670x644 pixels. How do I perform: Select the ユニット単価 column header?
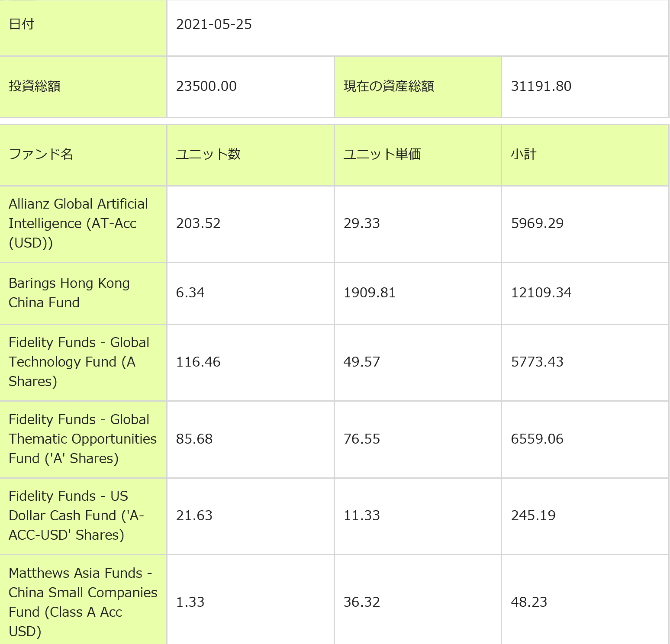click(382, 154)
